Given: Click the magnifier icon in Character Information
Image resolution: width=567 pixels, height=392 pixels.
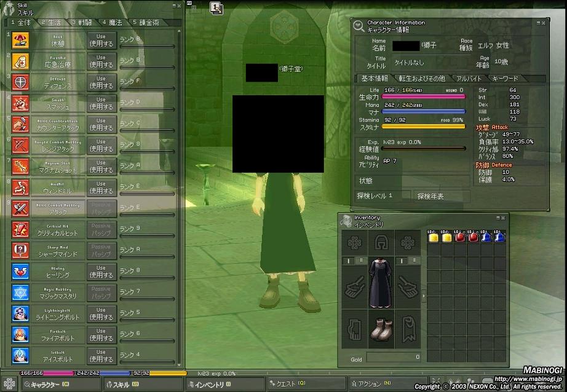Looking at the screenshot, I should [x=359, y=26].
